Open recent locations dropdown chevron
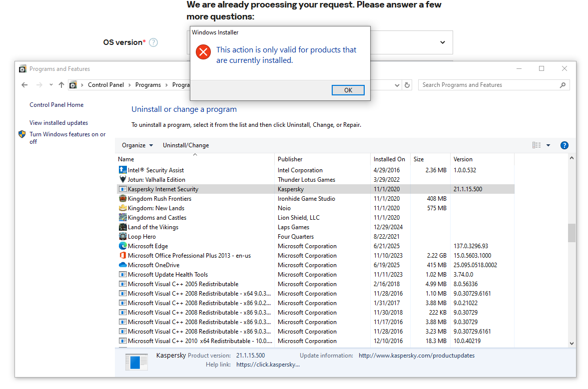 click(x=51, y=85)
